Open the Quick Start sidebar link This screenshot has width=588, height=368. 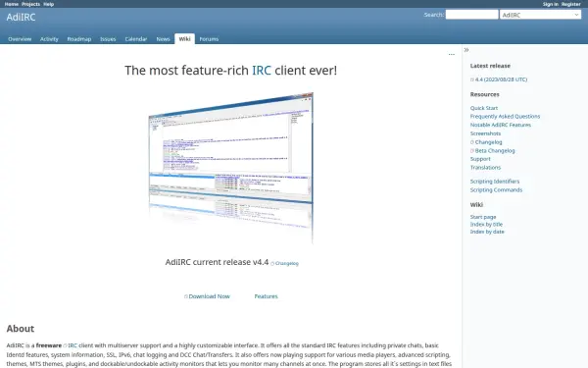(484, 108)
